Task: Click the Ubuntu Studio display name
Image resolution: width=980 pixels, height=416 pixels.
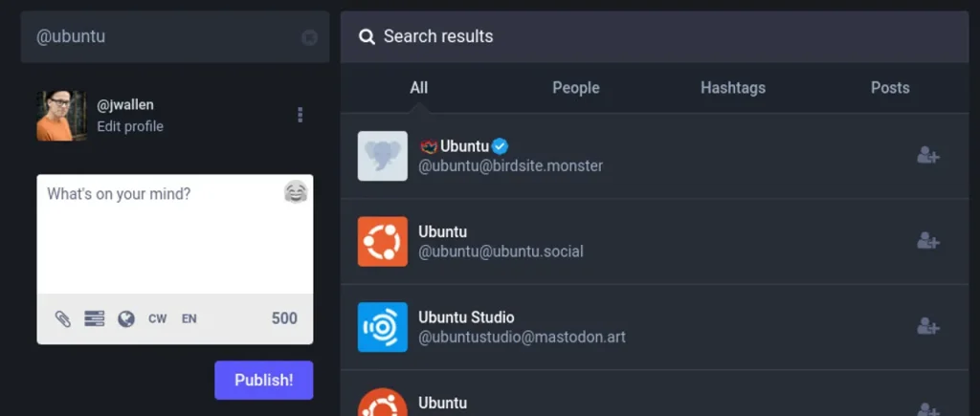Action: coord(466,317)
